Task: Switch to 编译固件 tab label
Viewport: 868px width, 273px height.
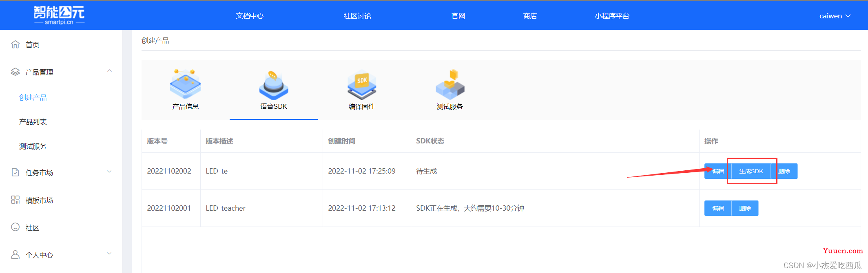Action: [362, 107]
